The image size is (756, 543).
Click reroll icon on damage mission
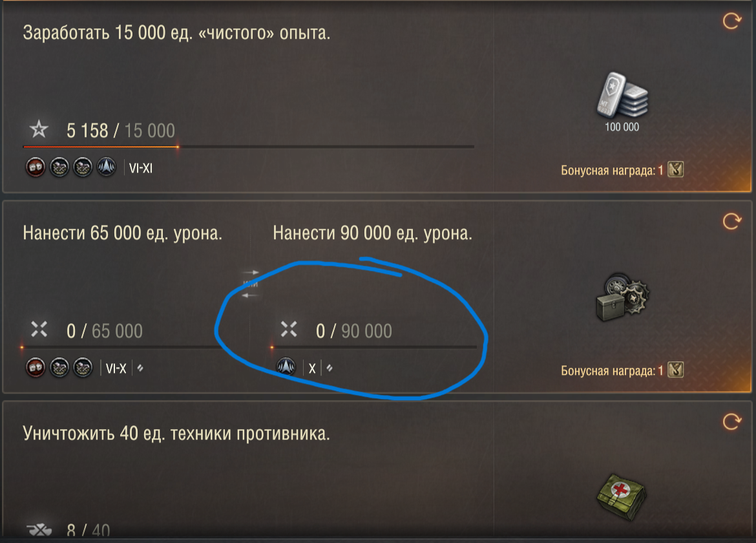[x=731, y=221]
